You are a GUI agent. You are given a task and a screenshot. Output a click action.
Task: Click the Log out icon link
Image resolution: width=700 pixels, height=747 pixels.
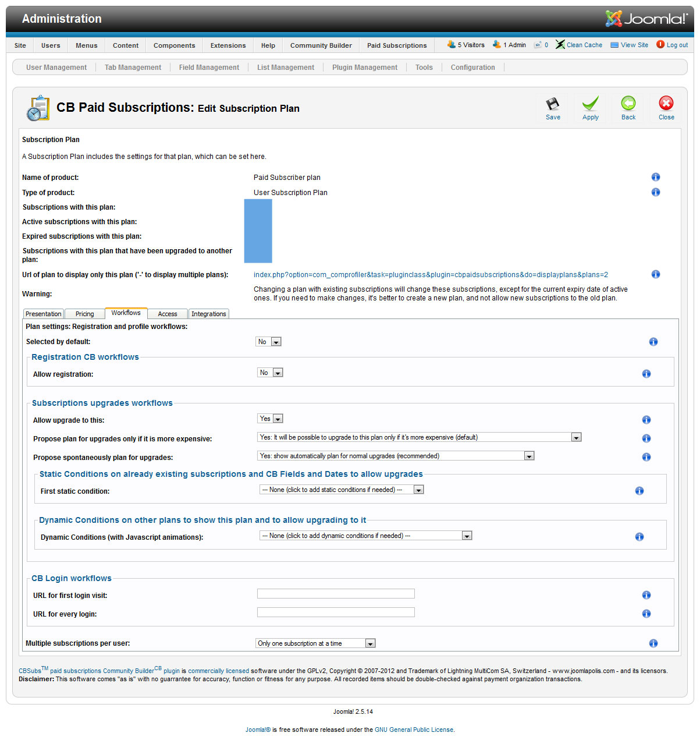[x=672, y=45]
